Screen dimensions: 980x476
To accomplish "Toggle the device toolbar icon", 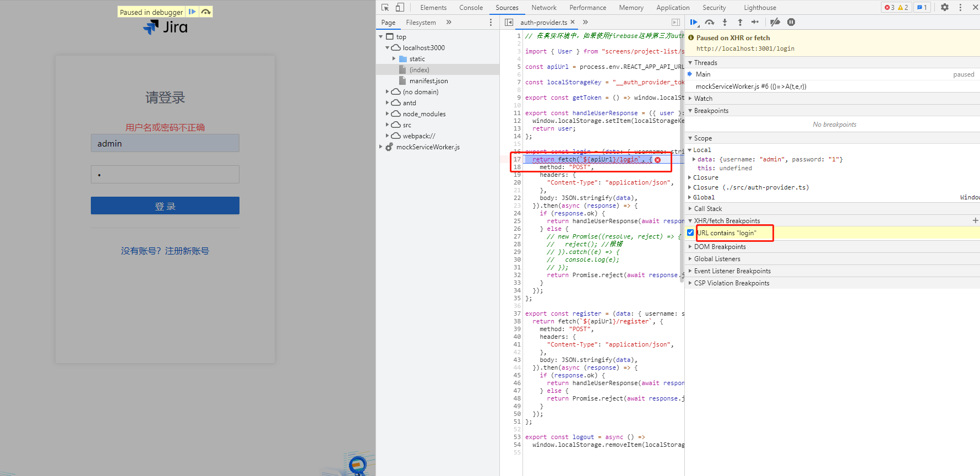I will [x=400, y=7].
